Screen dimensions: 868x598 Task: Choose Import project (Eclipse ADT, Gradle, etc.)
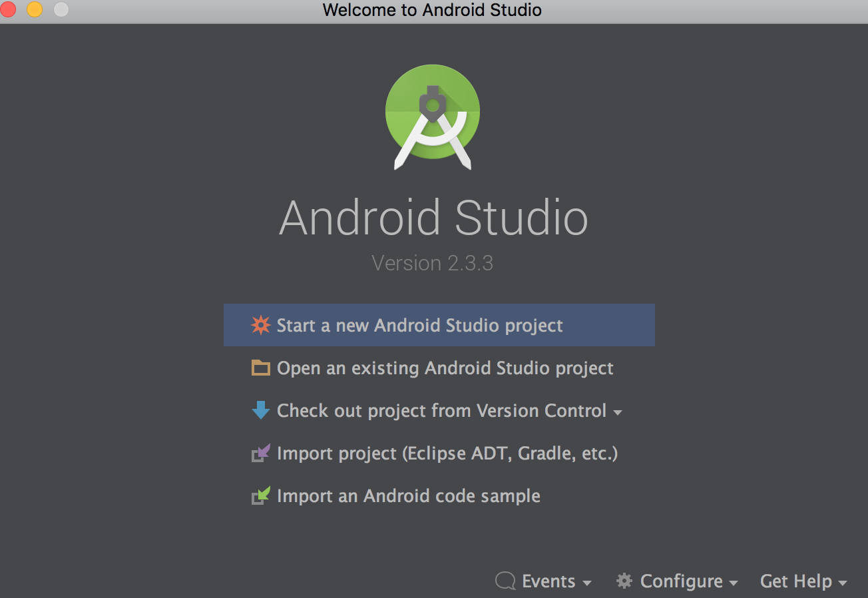tap(439, 453)
